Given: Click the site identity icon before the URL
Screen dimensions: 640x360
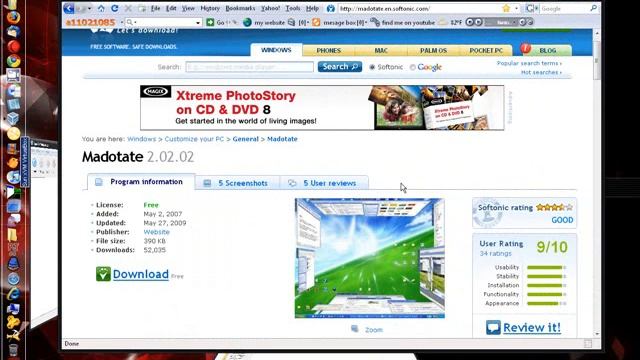Looking at the screenshot, I should coord(331,8).
